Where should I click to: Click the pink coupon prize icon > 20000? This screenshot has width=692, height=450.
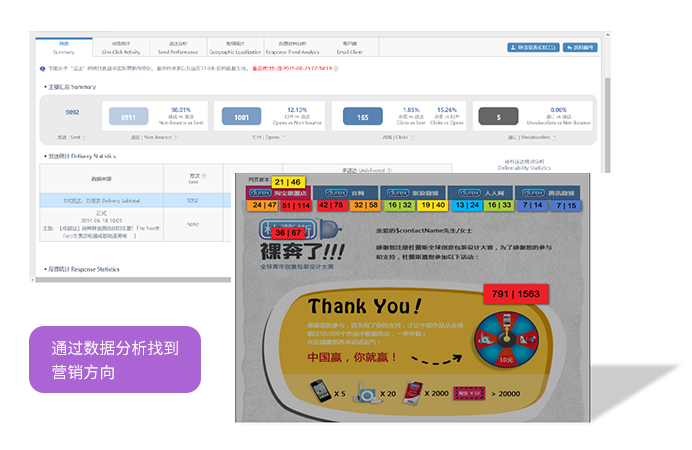point(469,393)
